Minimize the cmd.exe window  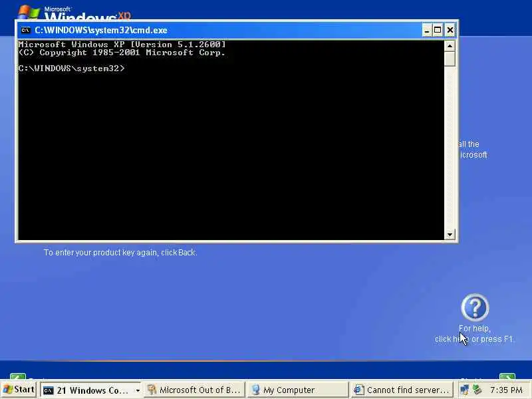(426, 30)
